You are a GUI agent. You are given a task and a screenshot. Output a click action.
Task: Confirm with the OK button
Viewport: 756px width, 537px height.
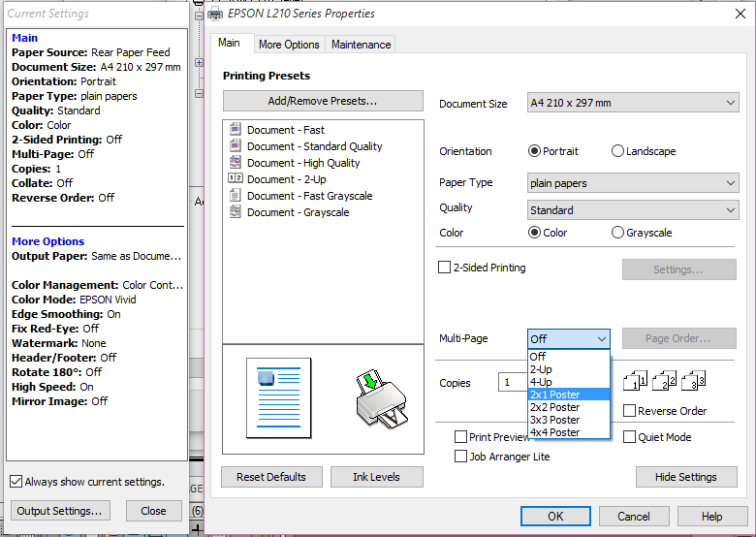tap(555, 517)
